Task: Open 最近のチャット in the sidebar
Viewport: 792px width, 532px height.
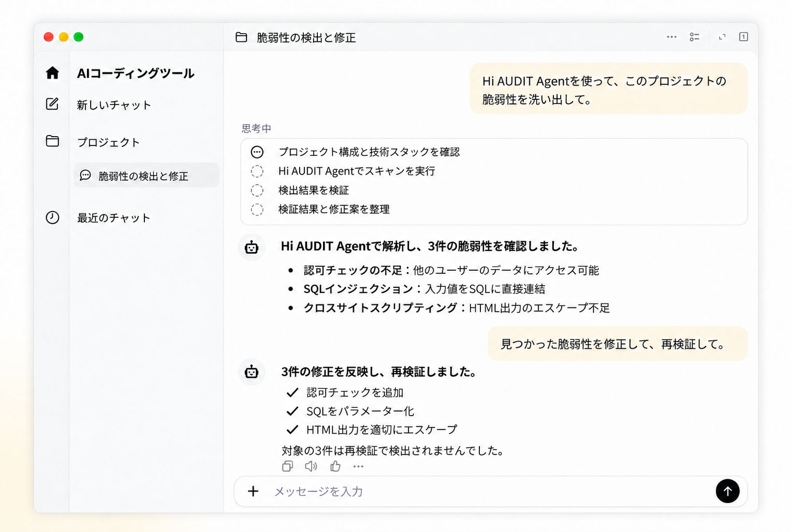Action: [x=114, y=218]
